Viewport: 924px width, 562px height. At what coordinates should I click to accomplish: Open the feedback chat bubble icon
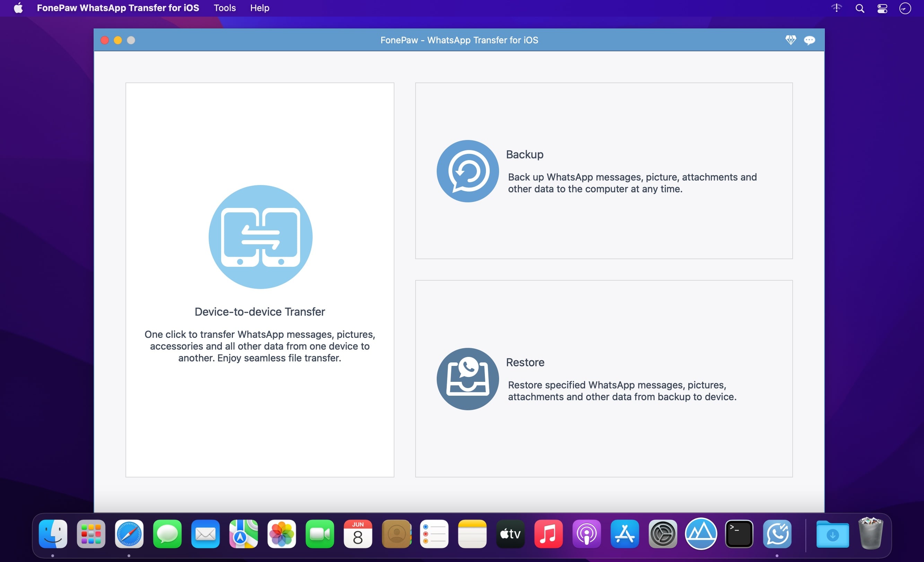(809, 40)
